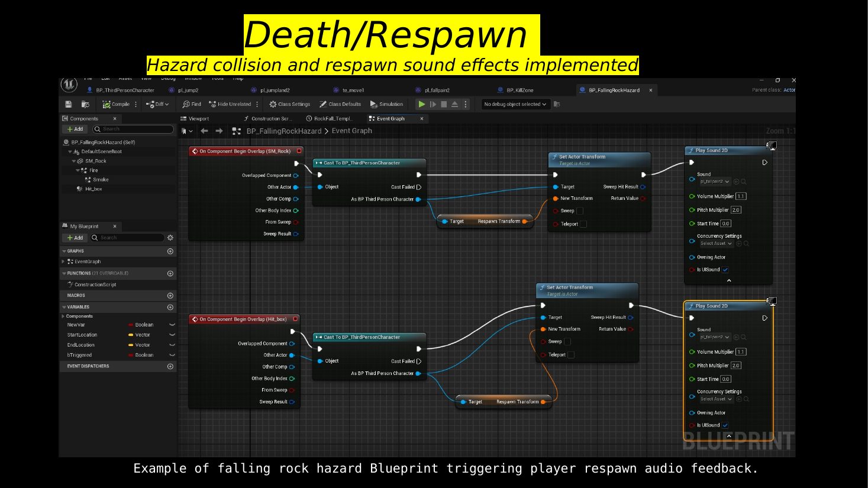The width and height of the screenshot is (868, 488).
Task: Open My Blueprint settings gear icon
Action: (x=170, y=238)
